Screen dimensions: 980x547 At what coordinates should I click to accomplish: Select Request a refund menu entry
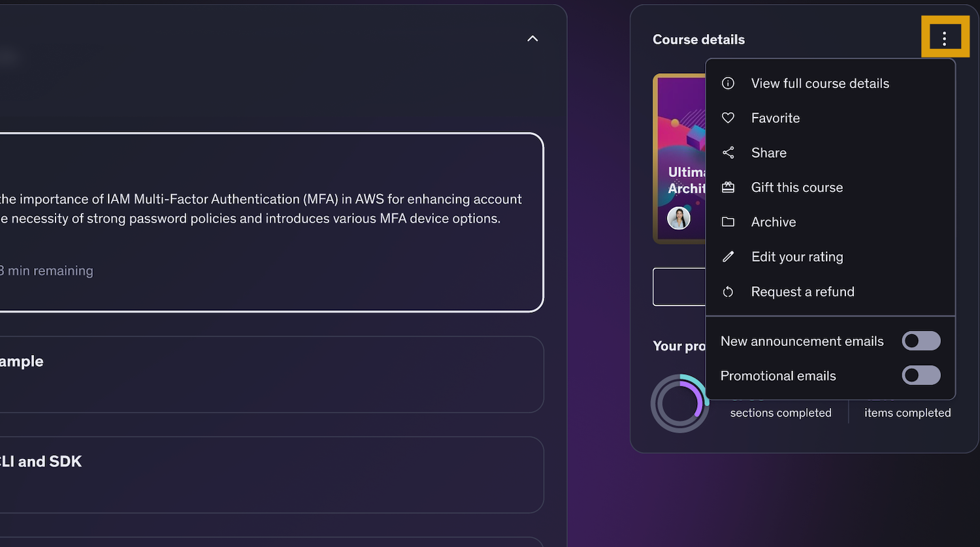click(x=802, y=292)
